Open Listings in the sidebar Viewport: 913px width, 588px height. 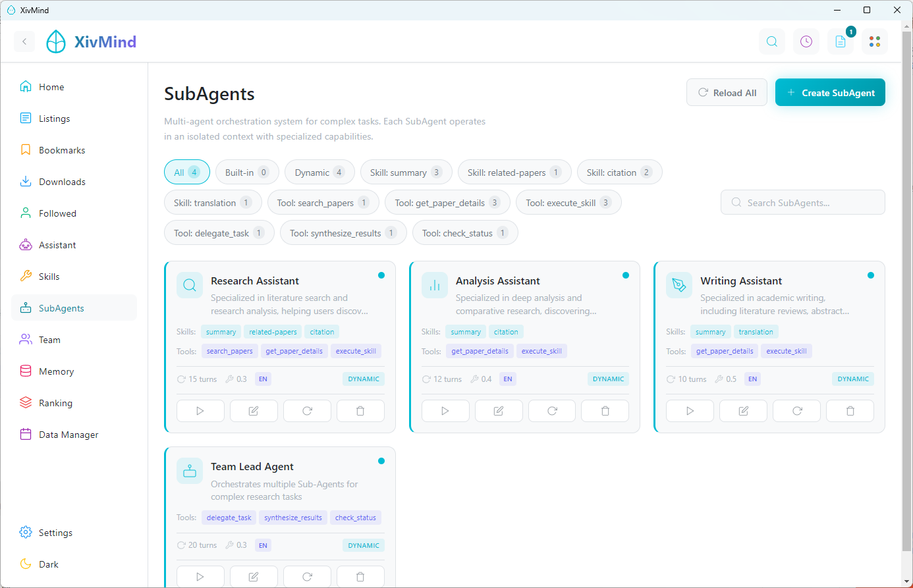click(74, 119)
